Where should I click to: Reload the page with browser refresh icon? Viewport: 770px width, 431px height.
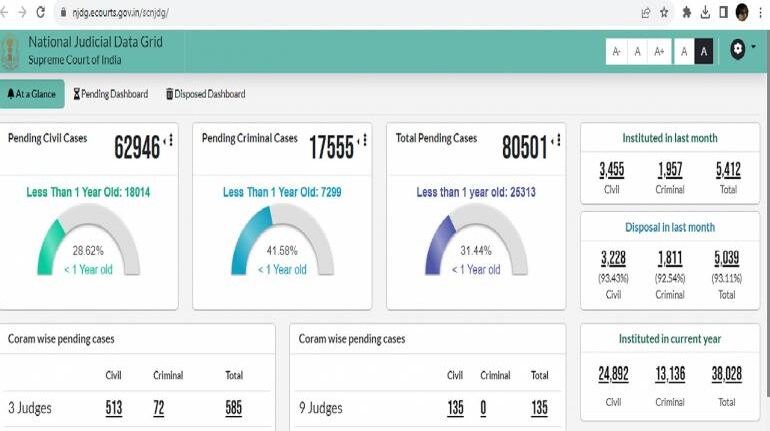point(41,12)
